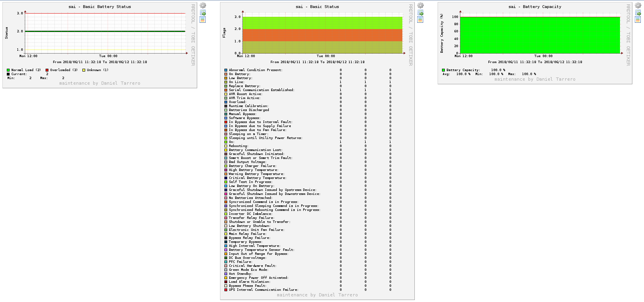Select the 'Bad Output Voltage:' entry

point(308,162)
